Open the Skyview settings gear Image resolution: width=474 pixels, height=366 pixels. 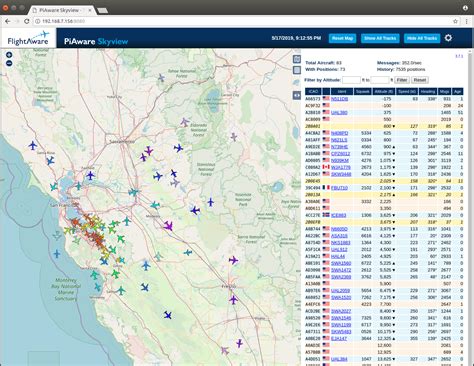click(448, 38)
